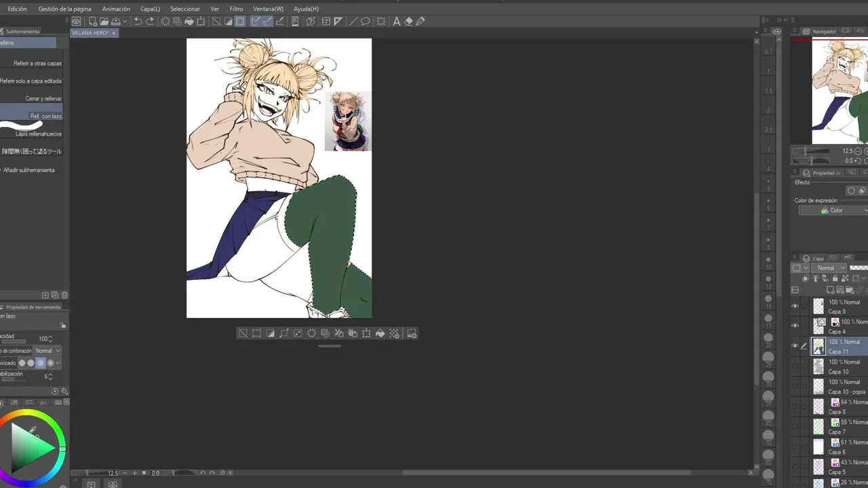868x488 pixels.
Task: Click invert selection in selection launcher
Action: 270,333
